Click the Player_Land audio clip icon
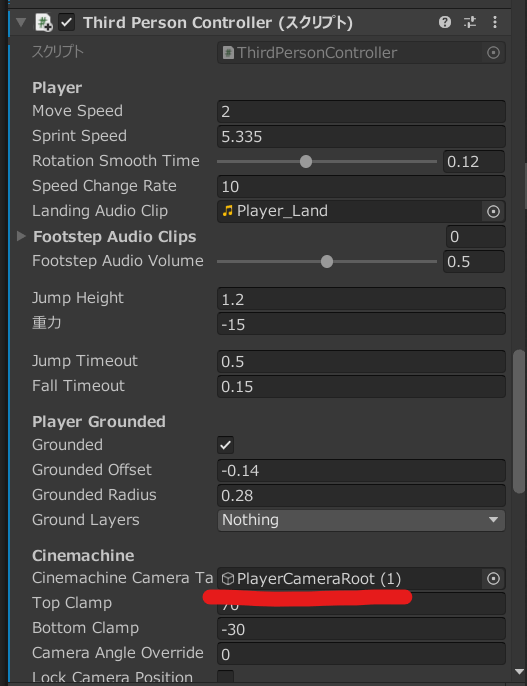The width and height of the screenshot is (527, 686). point(227,211)
